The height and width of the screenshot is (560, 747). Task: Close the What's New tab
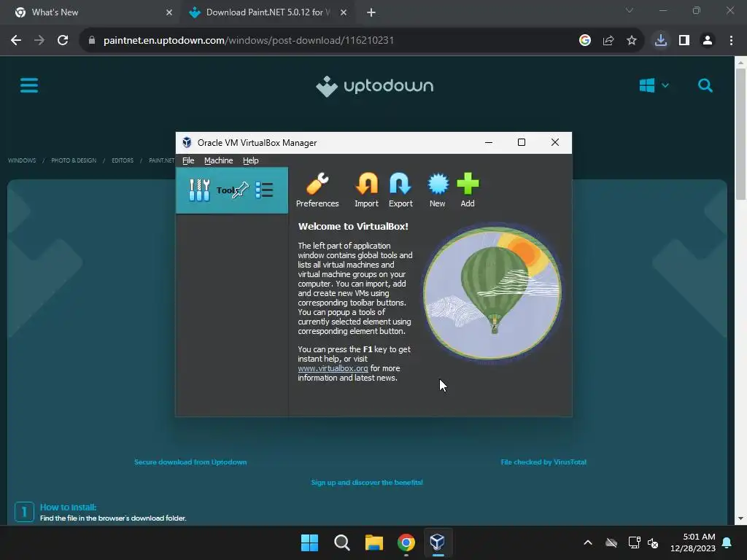click(169, 12)
